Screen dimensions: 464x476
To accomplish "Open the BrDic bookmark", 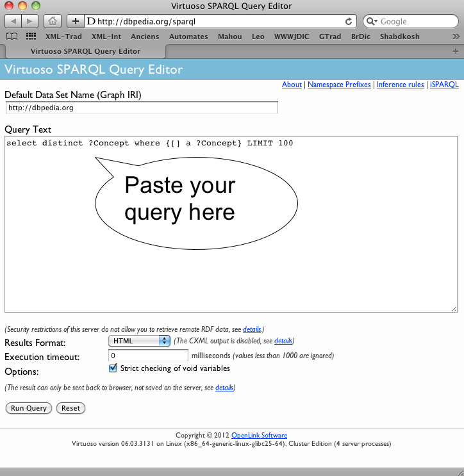I will [x=360, y=37].
